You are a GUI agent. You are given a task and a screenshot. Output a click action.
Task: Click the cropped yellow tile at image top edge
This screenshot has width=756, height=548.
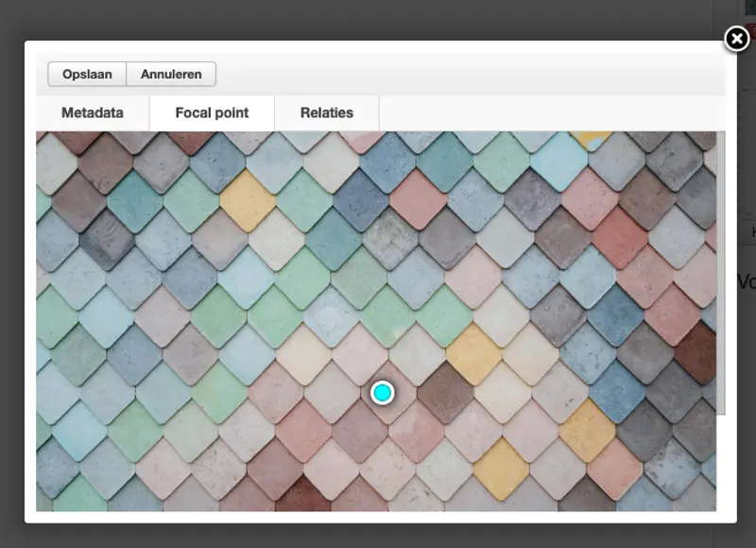pyautogui.click(x=592, y=139)
